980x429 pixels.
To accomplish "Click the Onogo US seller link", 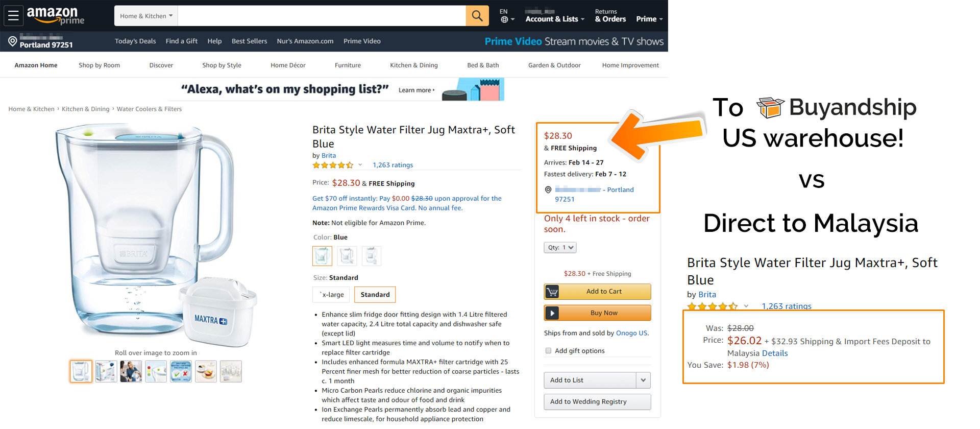I will click(631, 333).
